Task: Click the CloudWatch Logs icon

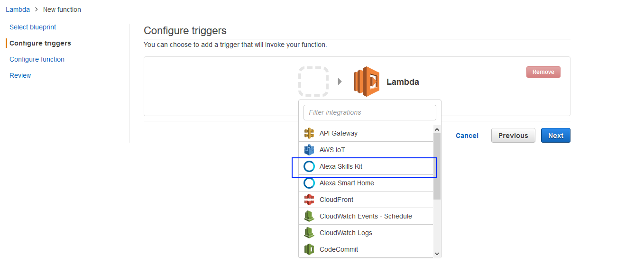Action: (309, 233)
